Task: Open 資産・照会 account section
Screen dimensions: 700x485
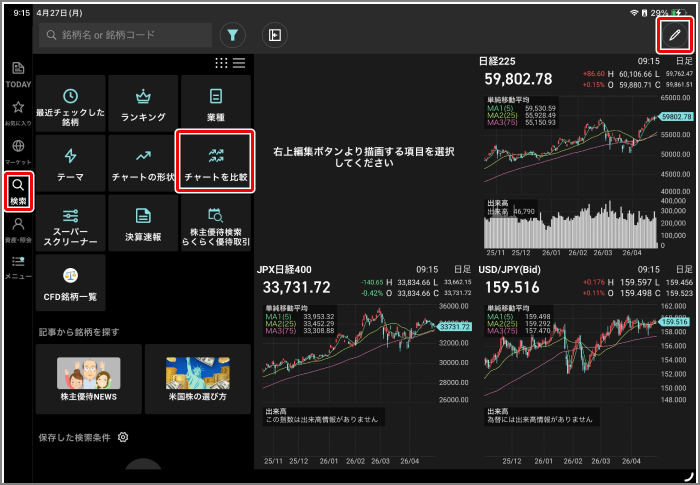Action: coord(18,229)
